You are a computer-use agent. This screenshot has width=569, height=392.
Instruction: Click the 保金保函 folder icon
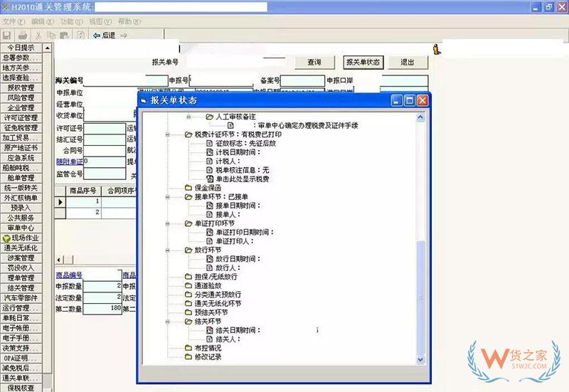click(188, 188)
